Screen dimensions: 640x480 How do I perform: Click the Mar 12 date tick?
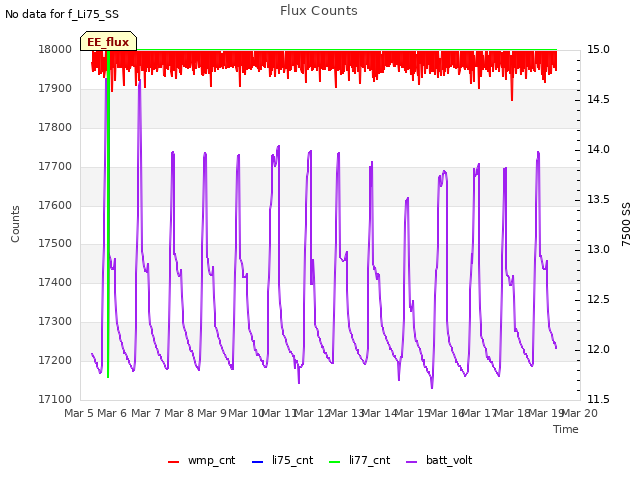pyautogui.click(x=313, y=413)
